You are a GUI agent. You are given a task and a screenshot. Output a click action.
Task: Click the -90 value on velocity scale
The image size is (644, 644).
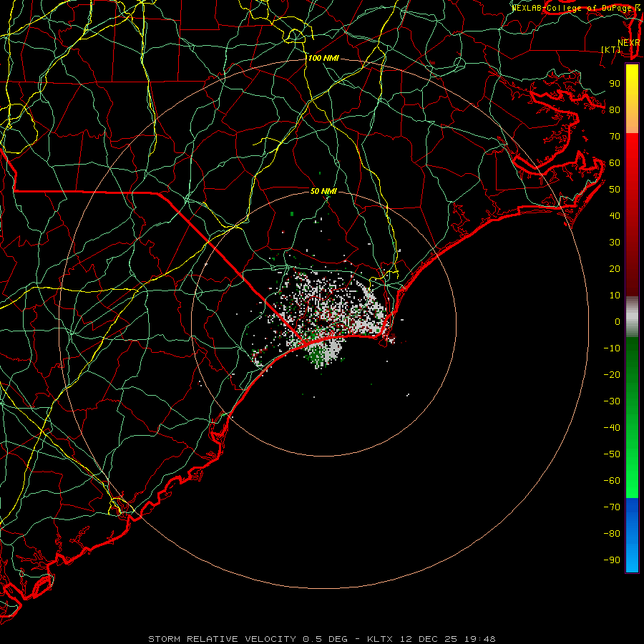coord(612,560)
